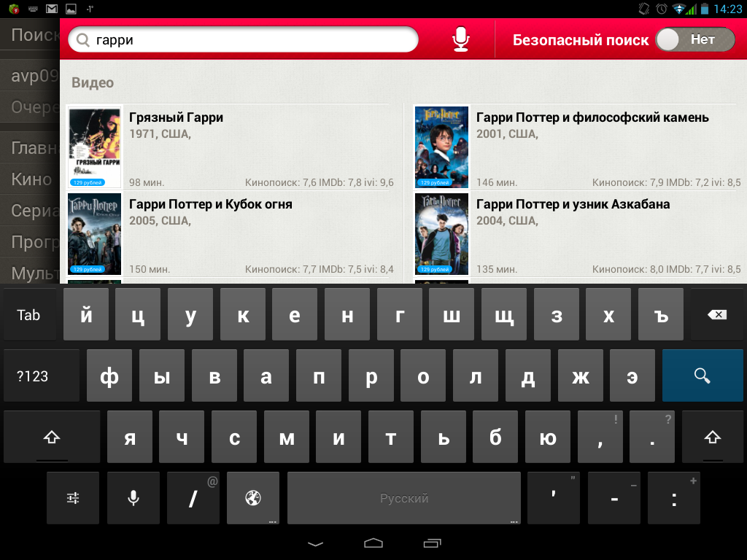Open Кино section in side menu
Viewport: 747px width, 560px height.
(x=31, y=179)
